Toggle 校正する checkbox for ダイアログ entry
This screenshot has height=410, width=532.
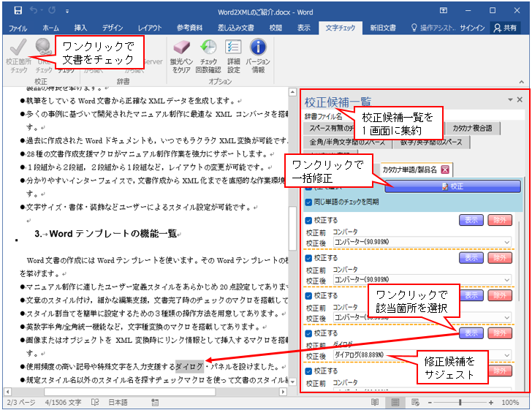(308, 333)
